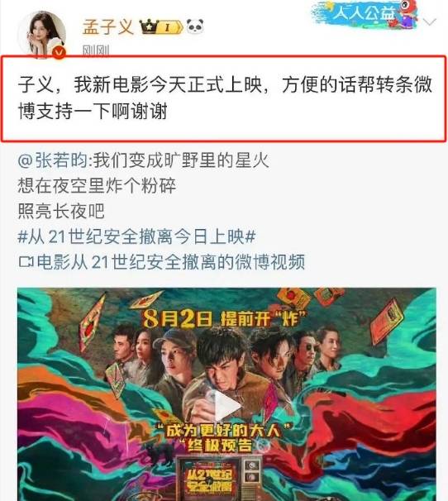This screenshot has width=448, height=501.
Task: Tap the red mascot on charity banner
Action: tap(409, 13)
